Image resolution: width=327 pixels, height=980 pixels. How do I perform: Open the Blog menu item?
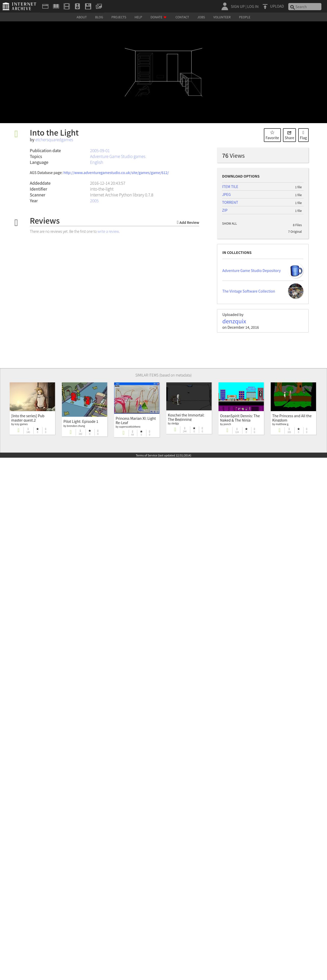pos(99,17)
